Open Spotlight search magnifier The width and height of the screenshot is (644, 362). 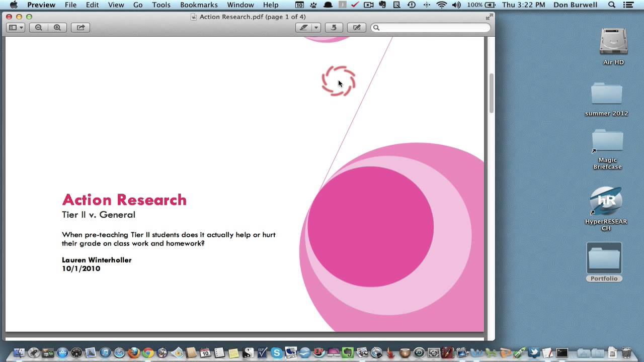612,5
